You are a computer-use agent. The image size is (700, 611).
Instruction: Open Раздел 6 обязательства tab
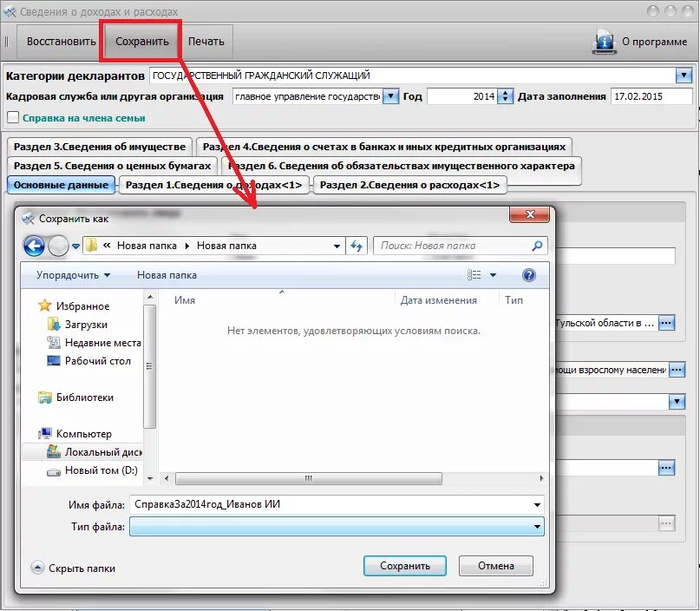point(402,166)
